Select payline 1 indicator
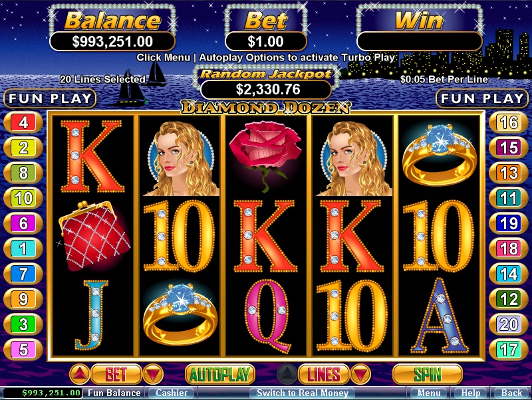 point(23,249)
